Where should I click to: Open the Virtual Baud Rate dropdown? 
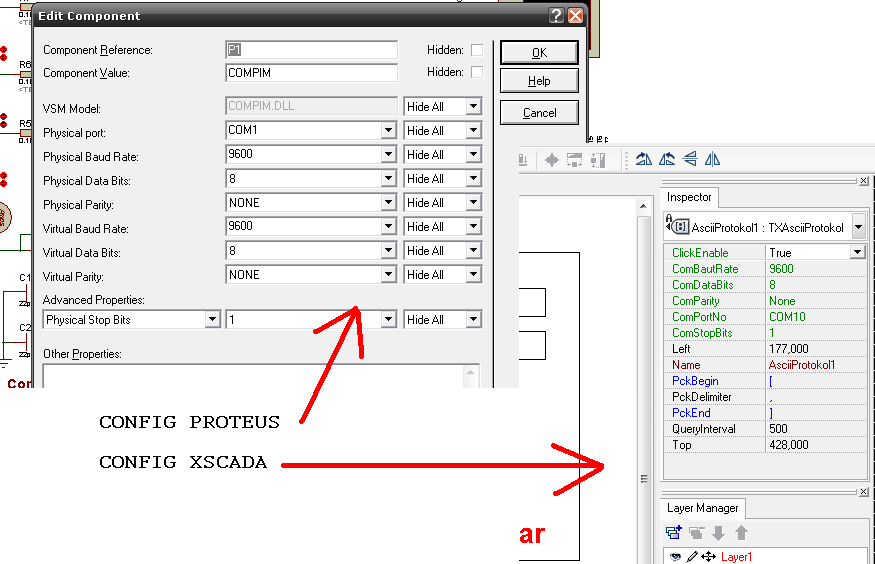click(x=389, y=226)
